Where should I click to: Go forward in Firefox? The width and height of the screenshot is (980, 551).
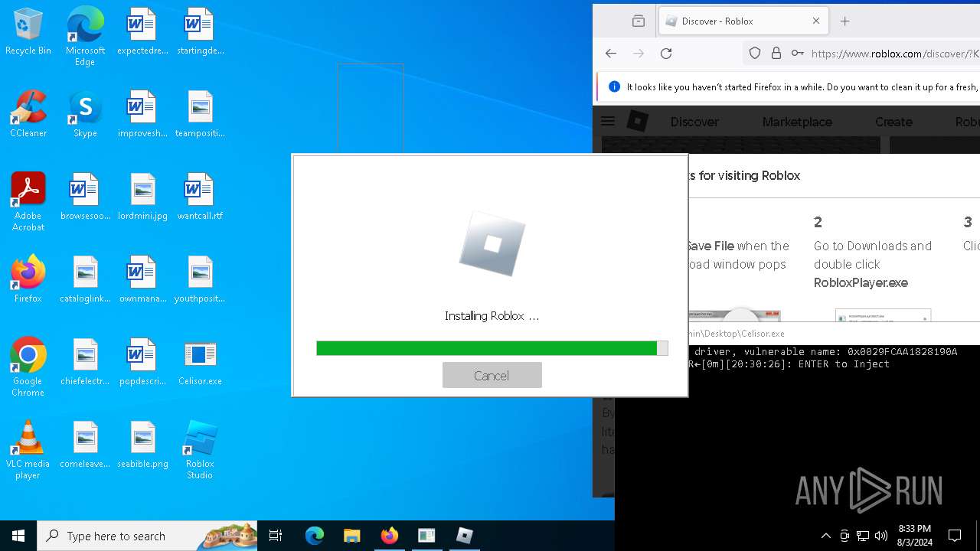(639, 54)
